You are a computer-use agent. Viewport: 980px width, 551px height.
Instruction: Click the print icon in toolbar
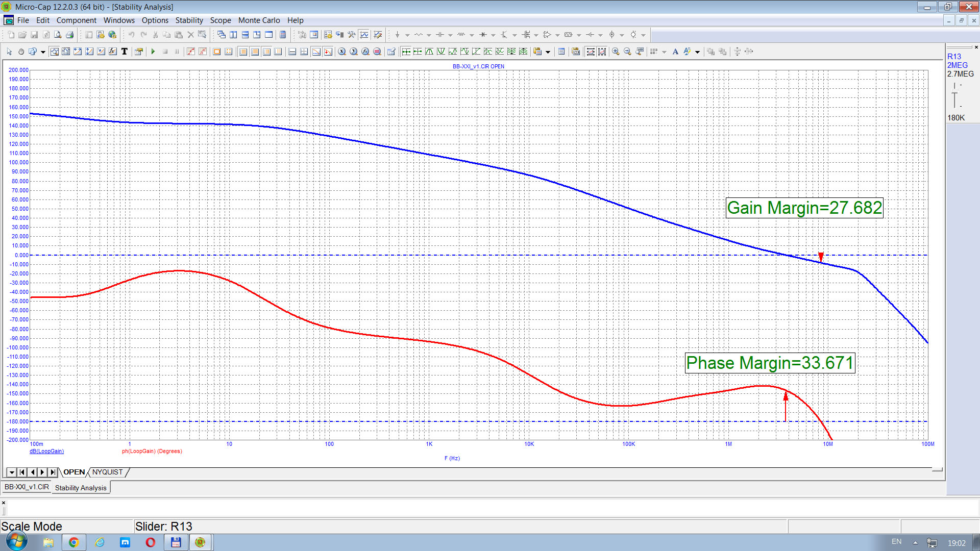(70, 35)
